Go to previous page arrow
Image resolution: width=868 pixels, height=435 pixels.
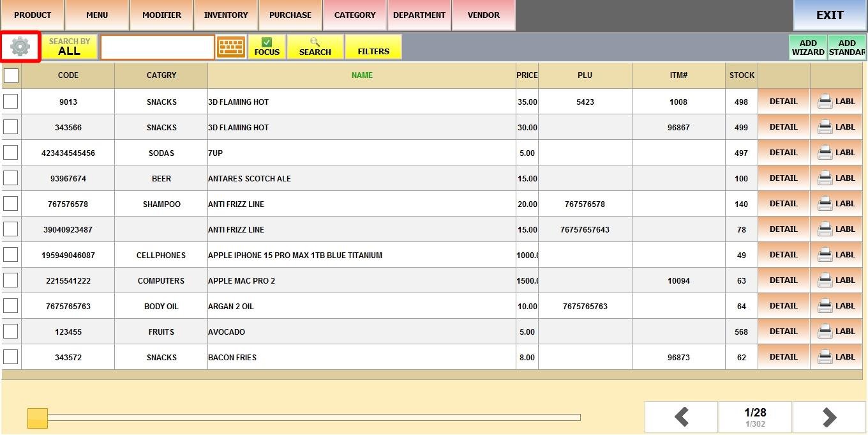681,418
